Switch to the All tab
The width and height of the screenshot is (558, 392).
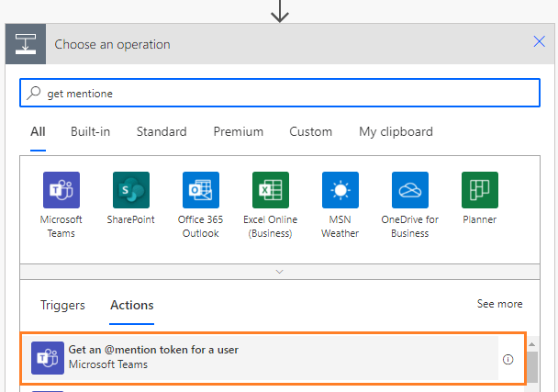[x=38, y=131]
